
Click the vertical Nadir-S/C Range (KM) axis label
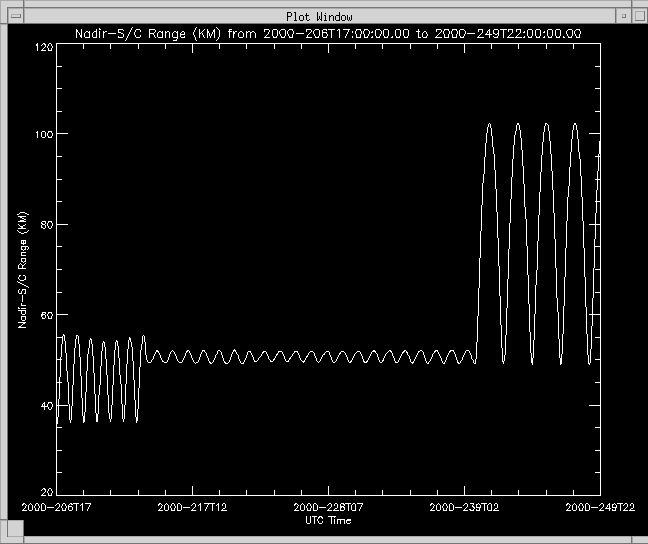(21, 270)
